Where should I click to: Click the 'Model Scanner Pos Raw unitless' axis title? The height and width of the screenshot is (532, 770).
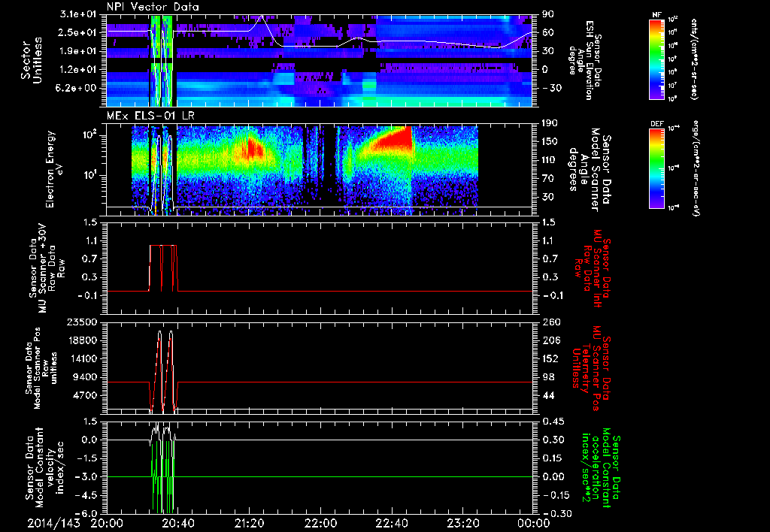click(x=42, y=367)
